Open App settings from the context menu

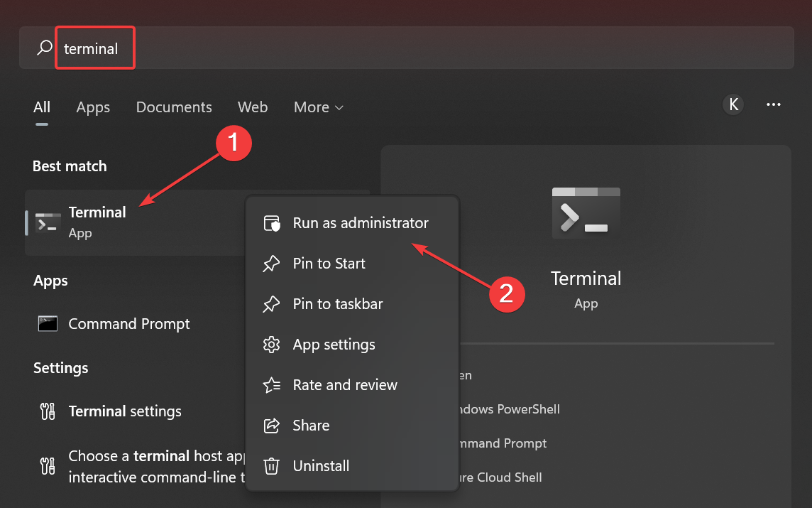[x=334, y=345]
